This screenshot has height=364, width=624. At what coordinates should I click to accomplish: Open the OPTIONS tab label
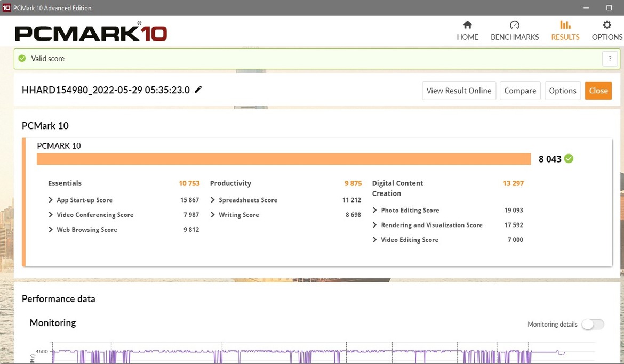pyautogui.click(x=607, y=37)
